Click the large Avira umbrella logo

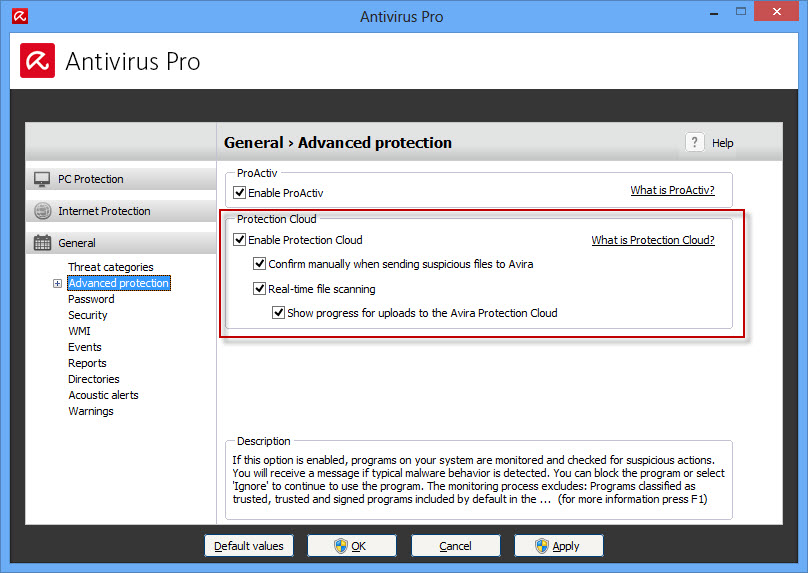[x=38, y=61]
